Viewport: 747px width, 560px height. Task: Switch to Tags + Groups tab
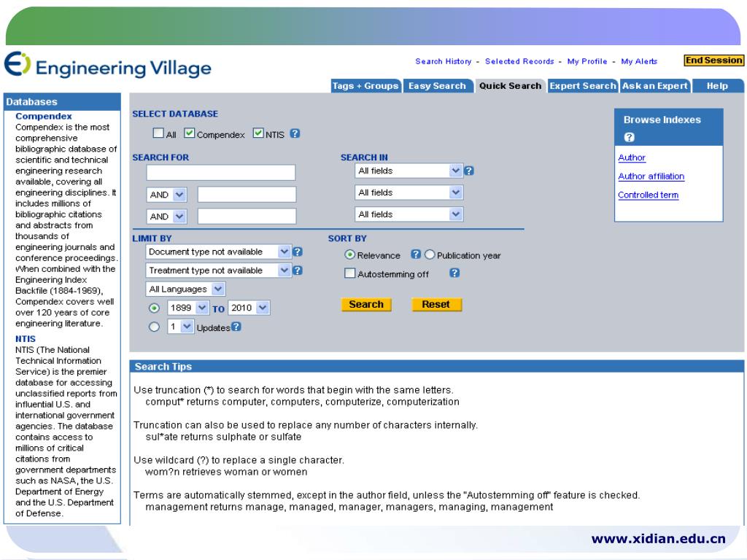click(365, 86)
